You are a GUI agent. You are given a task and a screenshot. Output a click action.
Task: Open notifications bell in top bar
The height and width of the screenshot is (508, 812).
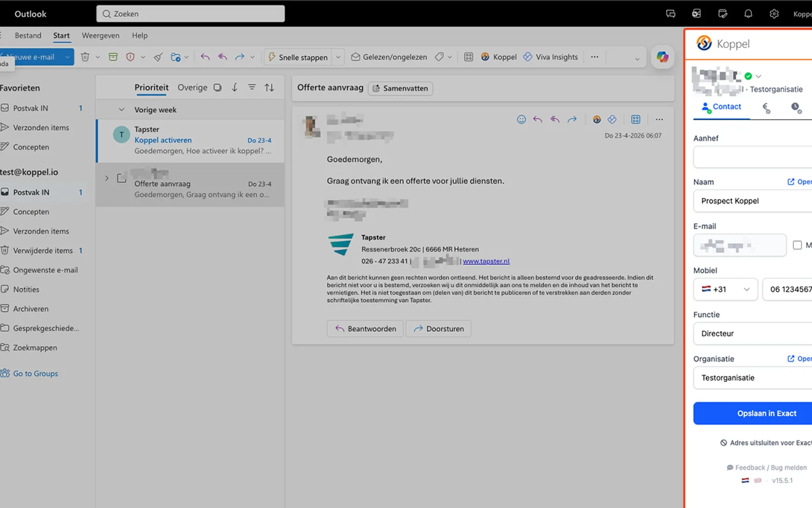[748, 14]
